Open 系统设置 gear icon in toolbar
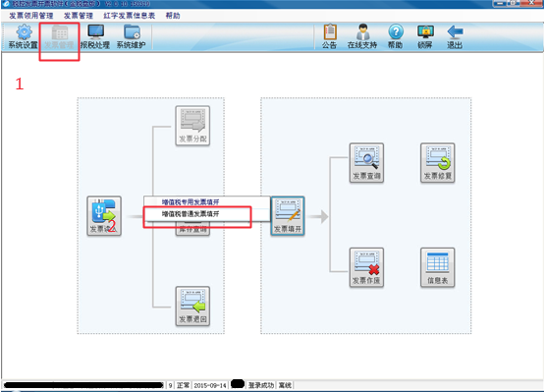Viewport: 545px width, 392px height. click(24, 36)
